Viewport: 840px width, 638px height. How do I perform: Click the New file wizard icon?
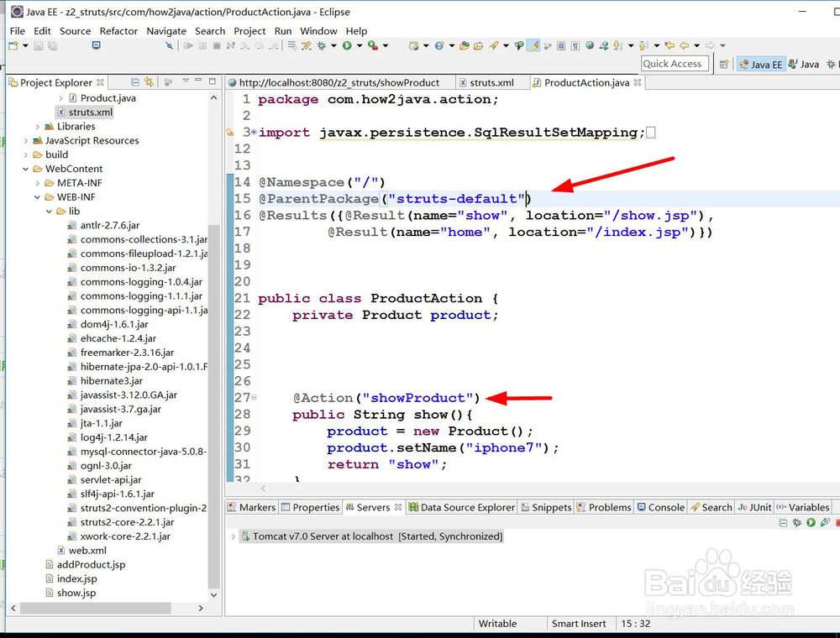coord(13,45)
